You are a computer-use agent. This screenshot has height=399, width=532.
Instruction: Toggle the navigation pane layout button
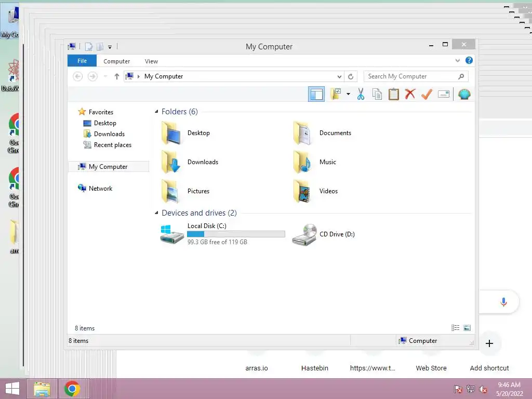[x=316, y=94]
